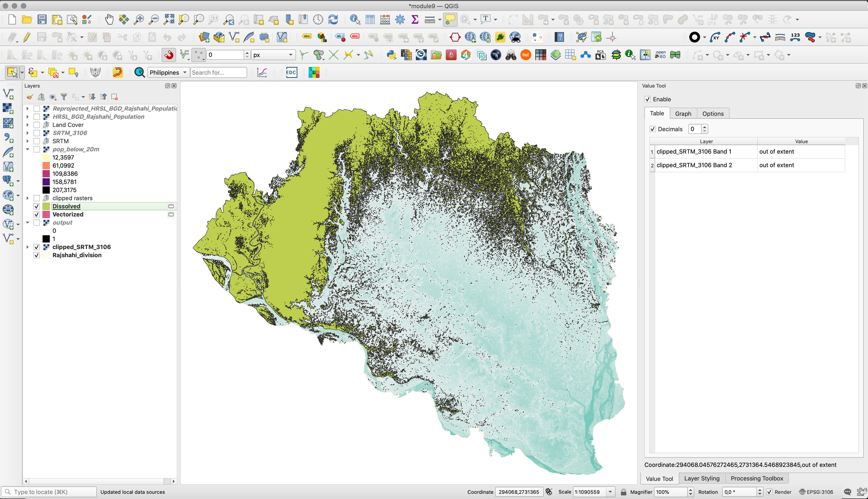
Task: Toggle visibility of Vectorized layer
Action: click(x=36, y=214)
